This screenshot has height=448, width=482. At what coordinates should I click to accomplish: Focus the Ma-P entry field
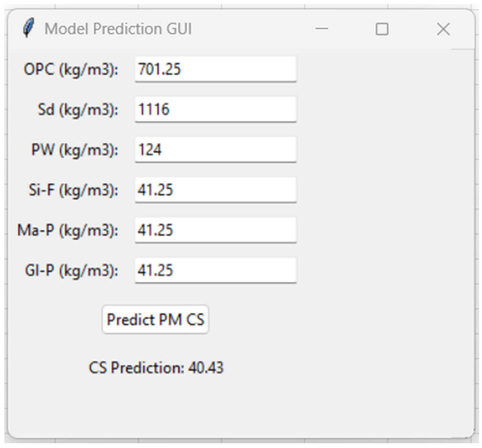[x=216, y=230]
